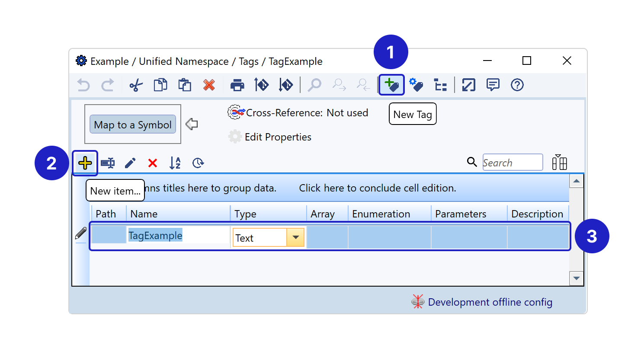Image resolution: width=644 pixels, height=348 pixels.
Task: Click the tree hierarchy view icon
Action: click(440, 85)
